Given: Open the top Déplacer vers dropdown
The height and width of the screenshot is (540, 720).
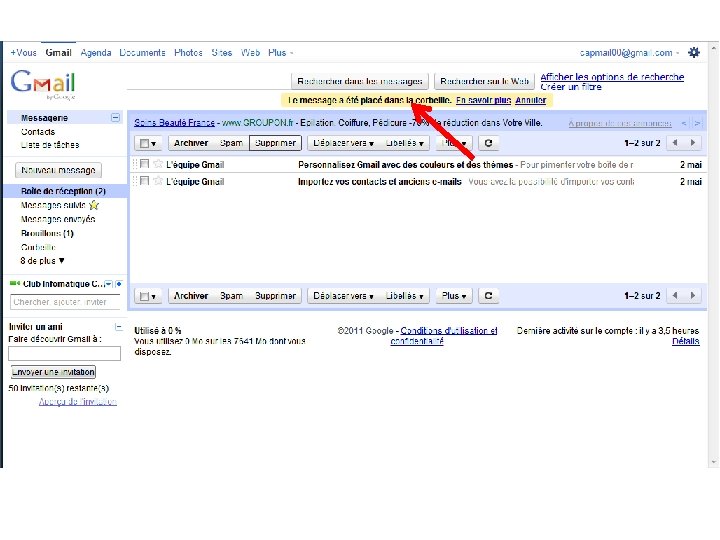Looking at the screenshot, I should (x=343, y=143).
